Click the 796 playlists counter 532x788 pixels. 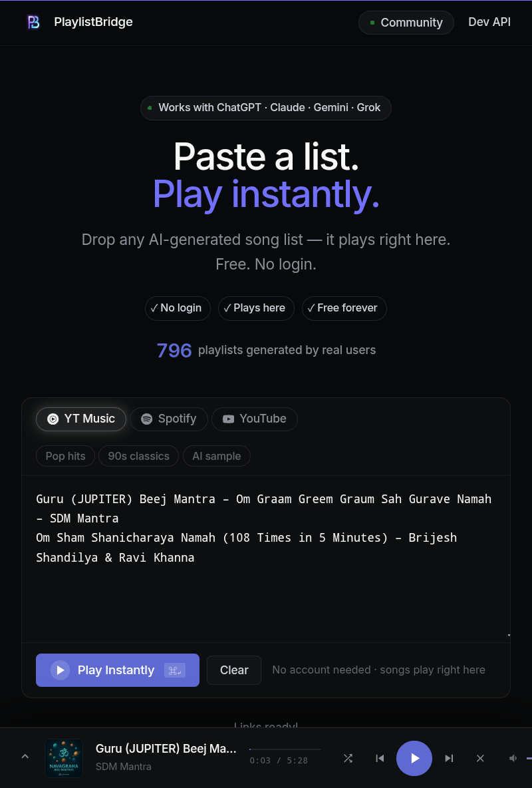coord(266,350)
